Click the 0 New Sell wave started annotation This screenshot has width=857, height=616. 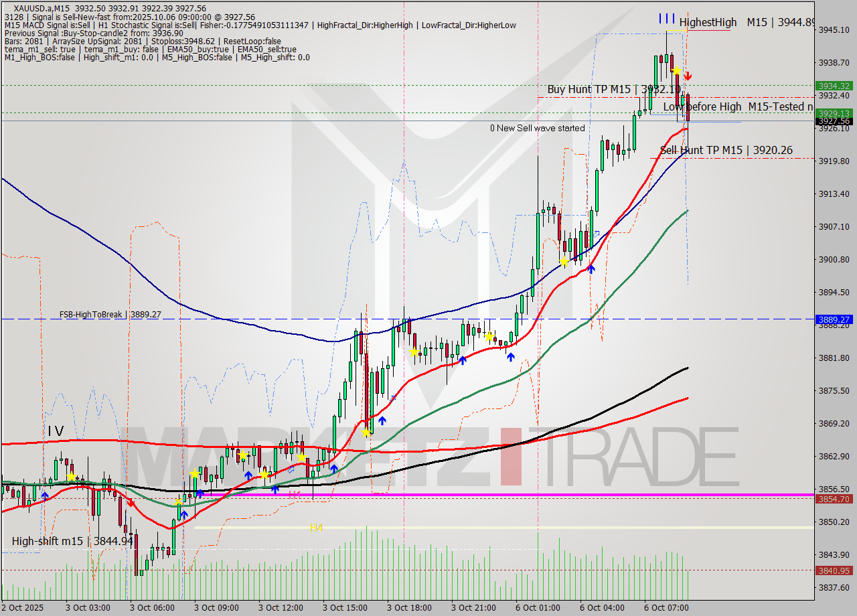coord(538,128)
